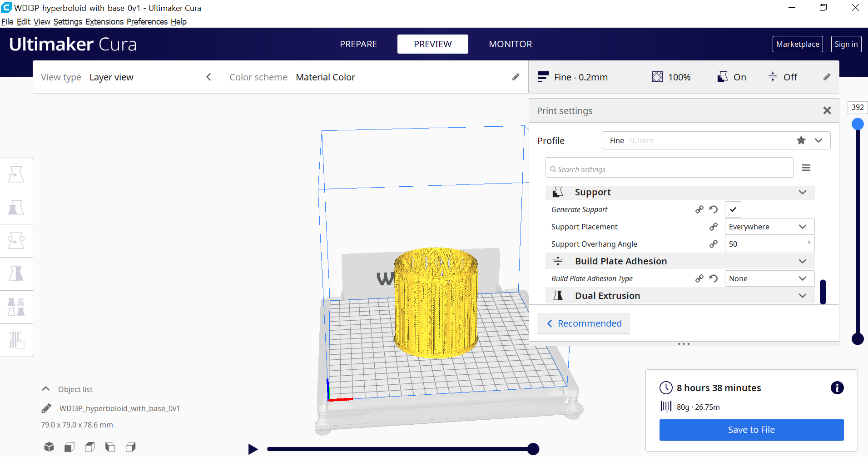868x457 pixels.
Task: Switch to the MONITOR stage
Action: (511, 44)
